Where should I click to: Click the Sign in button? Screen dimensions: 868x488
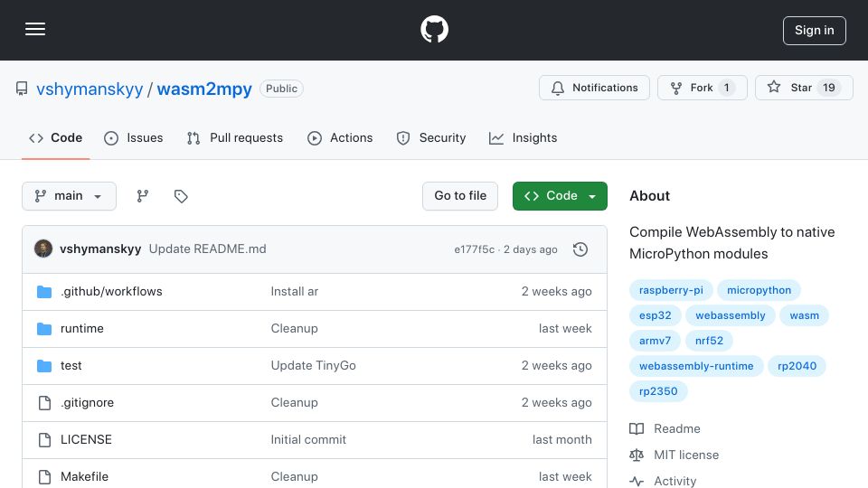pos(815,31)
